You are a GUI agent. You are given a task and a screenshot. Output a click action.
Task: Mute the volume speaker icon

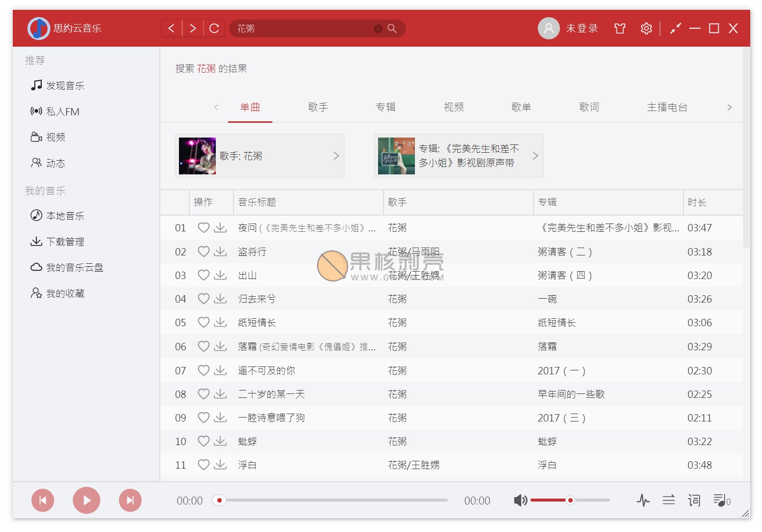520,501
